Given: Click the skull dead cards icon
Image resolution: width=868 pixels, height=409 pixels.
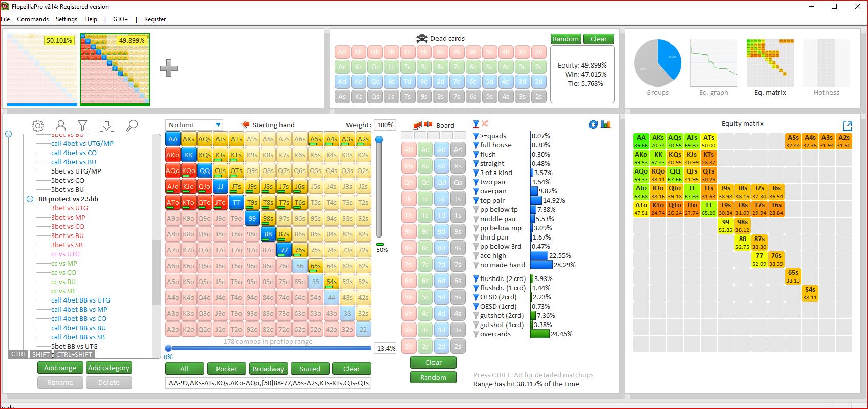Looking at the screenshot, I should 422,38.
